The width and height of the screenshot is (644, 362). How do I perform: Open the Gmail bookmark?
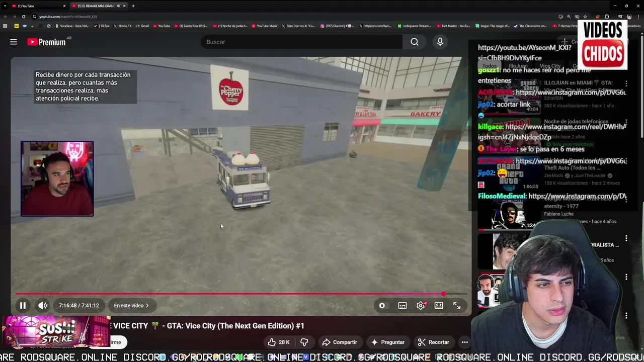click(x=142, y=26)
